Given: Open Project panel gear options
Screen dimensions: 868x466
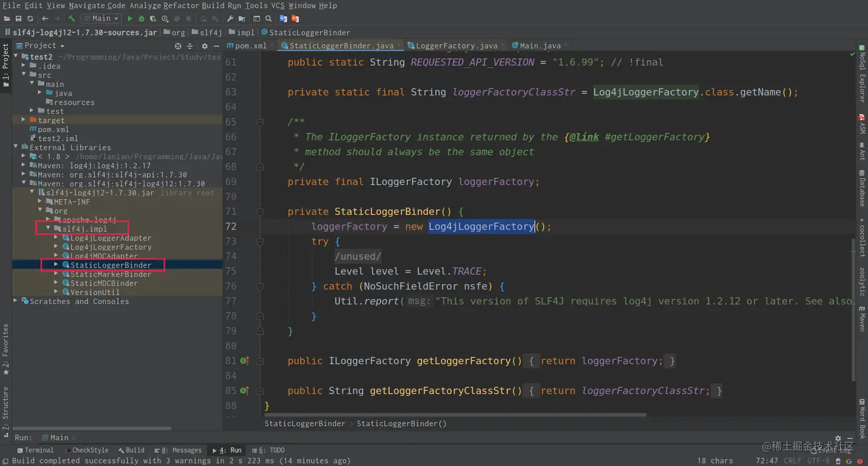Looking at the screenshot, I should (x=204, y=46).
